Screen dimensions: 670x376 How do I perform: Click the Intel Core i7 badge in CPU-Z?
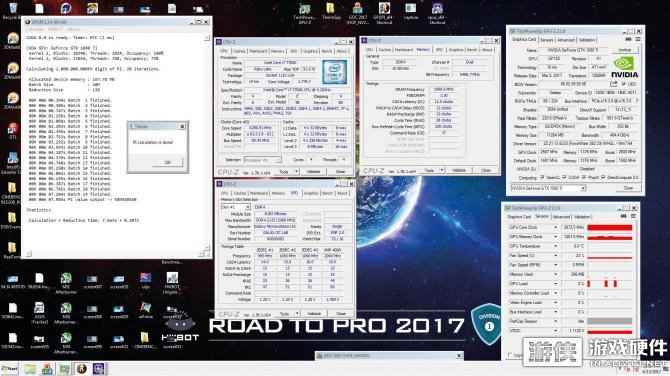click(x=334, y=71)
